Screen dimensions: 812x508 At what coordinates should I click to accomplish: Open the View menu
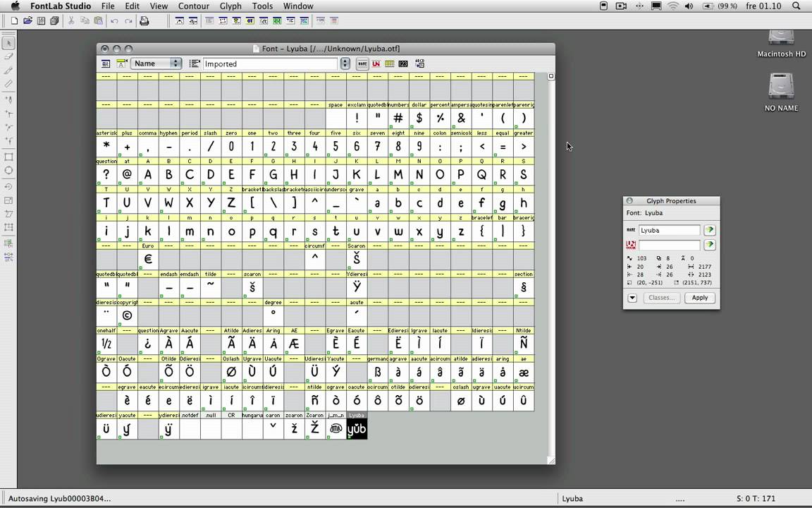(159, 6)
